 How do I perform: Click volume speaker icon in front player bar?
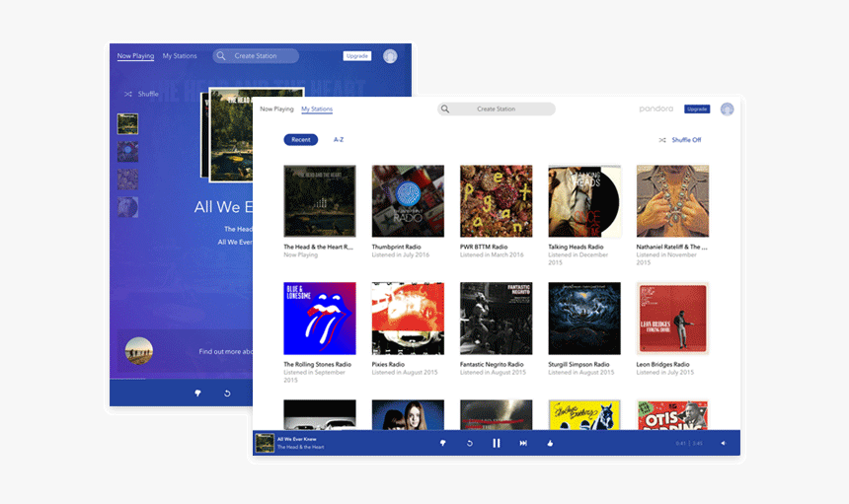723,443
